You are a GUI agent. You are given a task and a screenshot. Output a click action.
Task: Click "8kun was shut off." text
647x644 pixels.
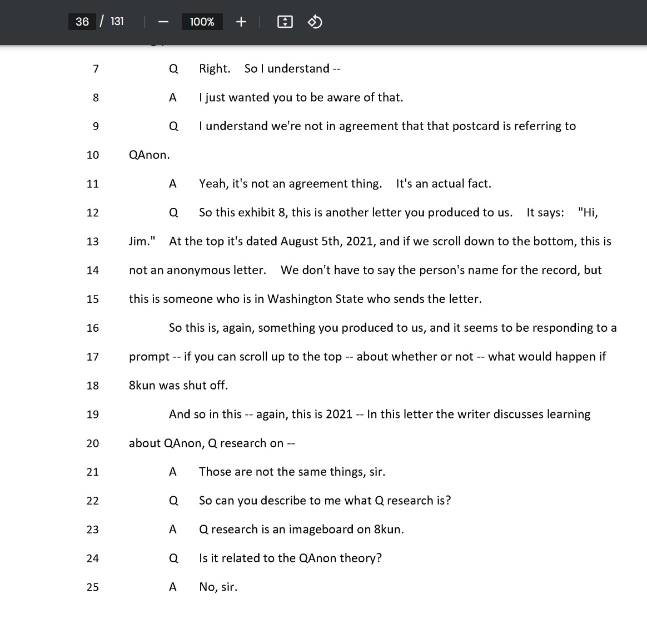click(178, 385)
